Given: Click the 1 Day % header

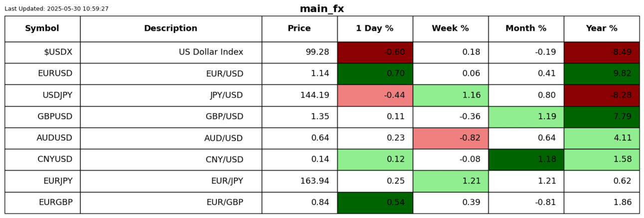Looking at the screenshot, I should [x=374, y=28].
